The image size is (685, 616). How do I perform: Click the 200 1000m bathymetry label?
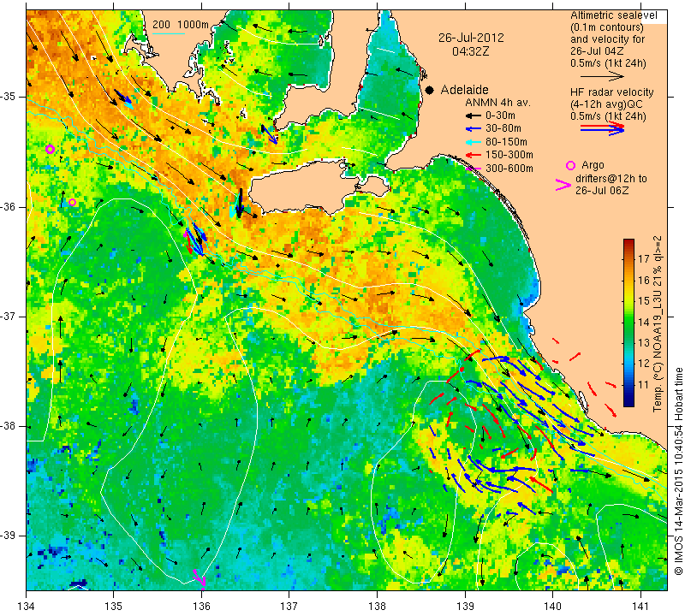[x=181, y=25]
